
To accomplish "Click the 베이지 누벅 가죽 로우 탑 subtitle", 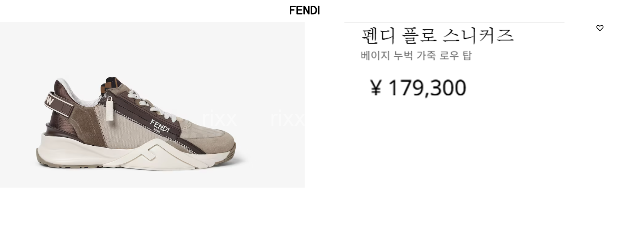I will click(x=416, y=56).
